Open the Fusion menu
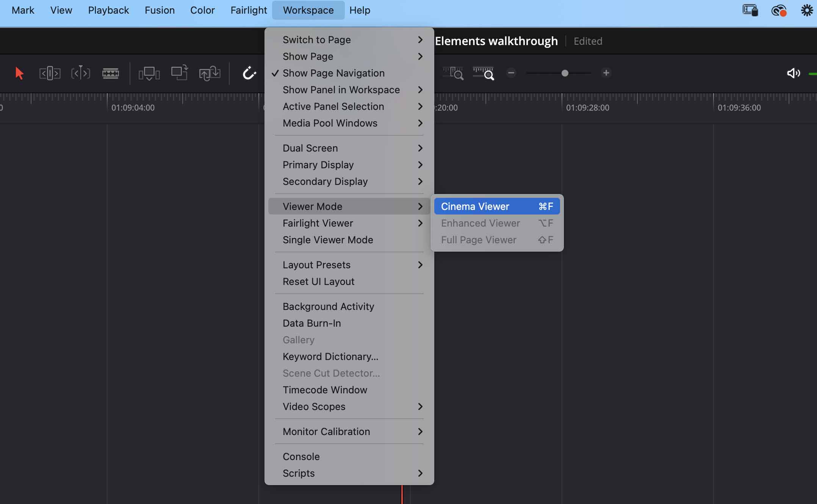 [160, 10]
